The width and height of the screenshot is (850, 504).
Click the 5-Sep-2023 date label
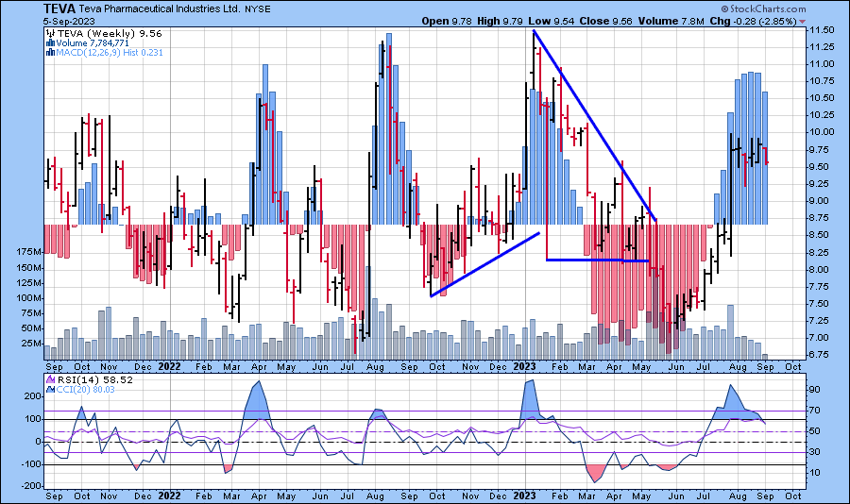(68, 21)
